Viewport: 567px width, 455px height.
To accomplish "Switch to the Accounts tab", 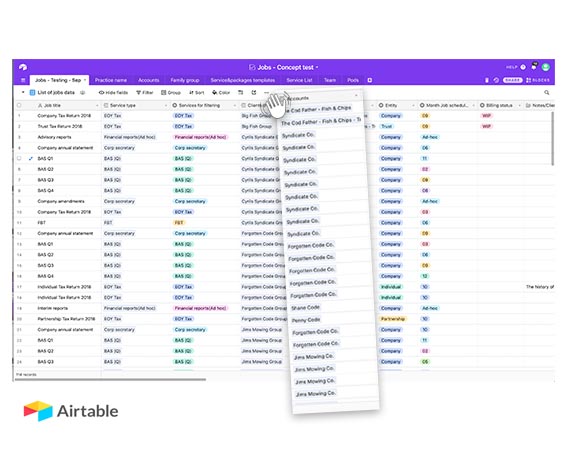I will 149,80.
